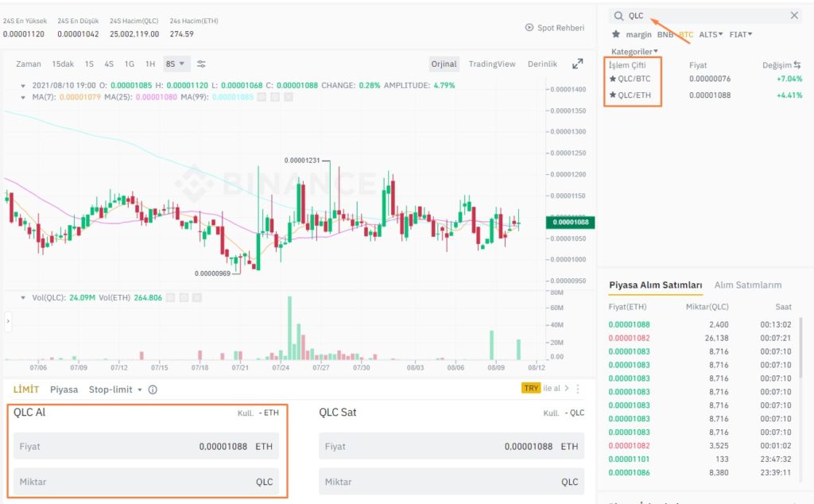
Task: Select the trade at 00:07:21
Action: point(700,338)
